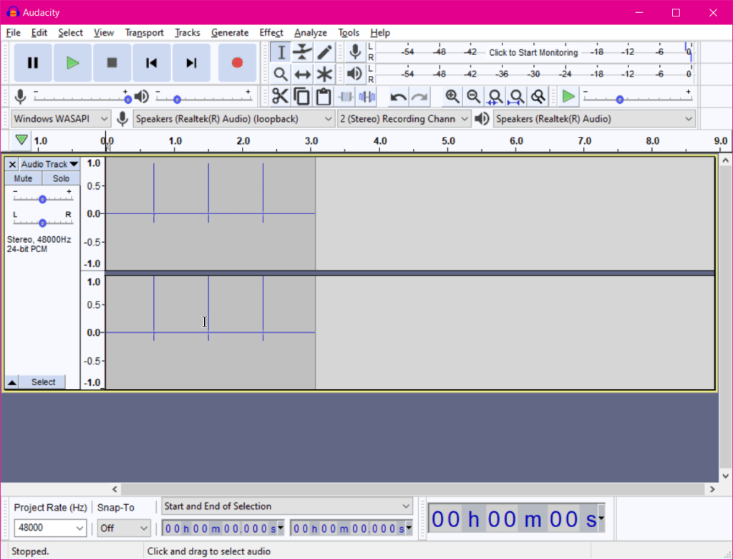The image size is (733, 560).
Task: Choose the Time Shift tool
Action: [303, 74]
